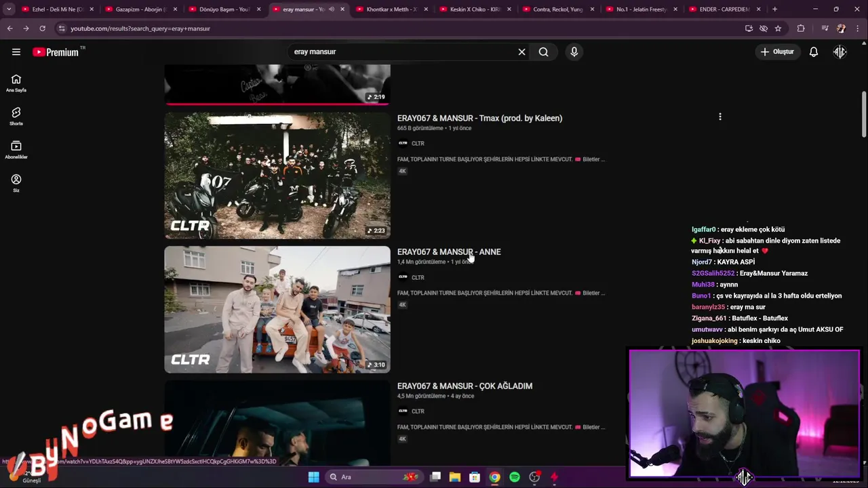The width and height of the screenshot is (868, 488).
Task: Open the Windows Start menu
Action: coord(313,477)
